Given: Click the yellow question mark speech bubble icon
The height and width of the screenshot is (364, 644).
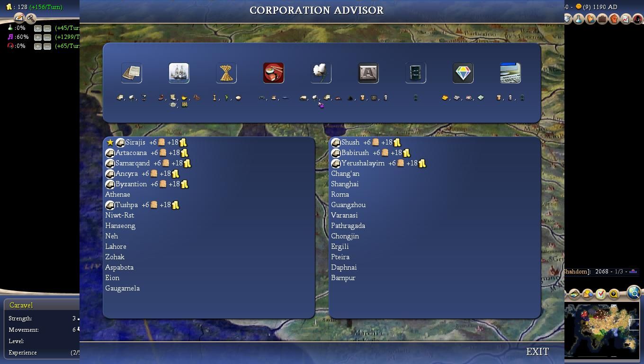Looking at the screenshot, I should pyautogui.click(x=614, y=294).
